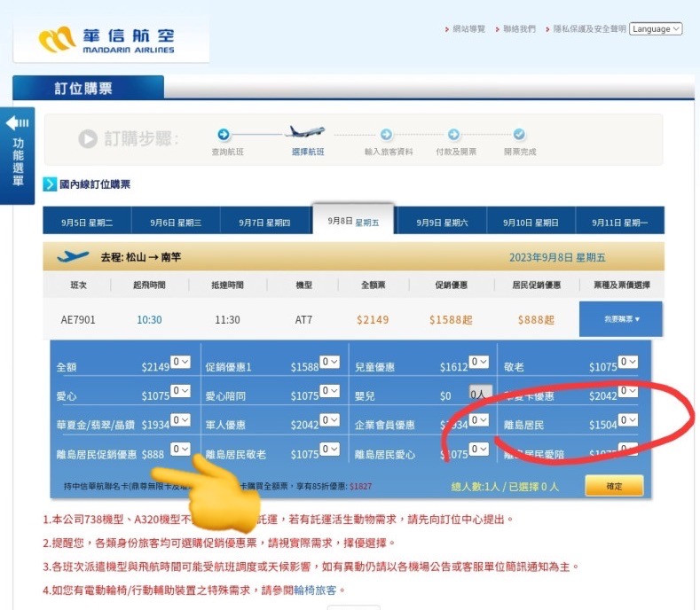The image size is (700, 610).
Task: Open the 離島居民促銷優惠 $888 quantity dropdown
Action: pos(180,449)
